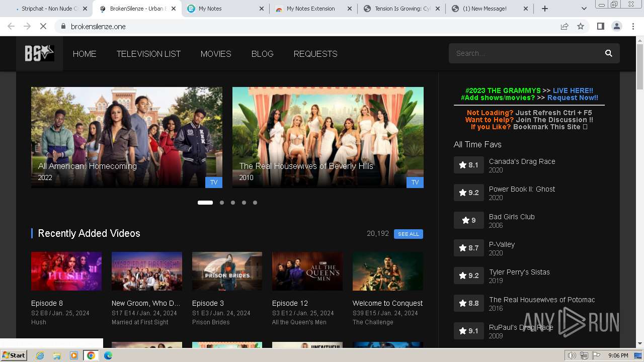Switch to the My Notes Extension tab

pos(313,9)
